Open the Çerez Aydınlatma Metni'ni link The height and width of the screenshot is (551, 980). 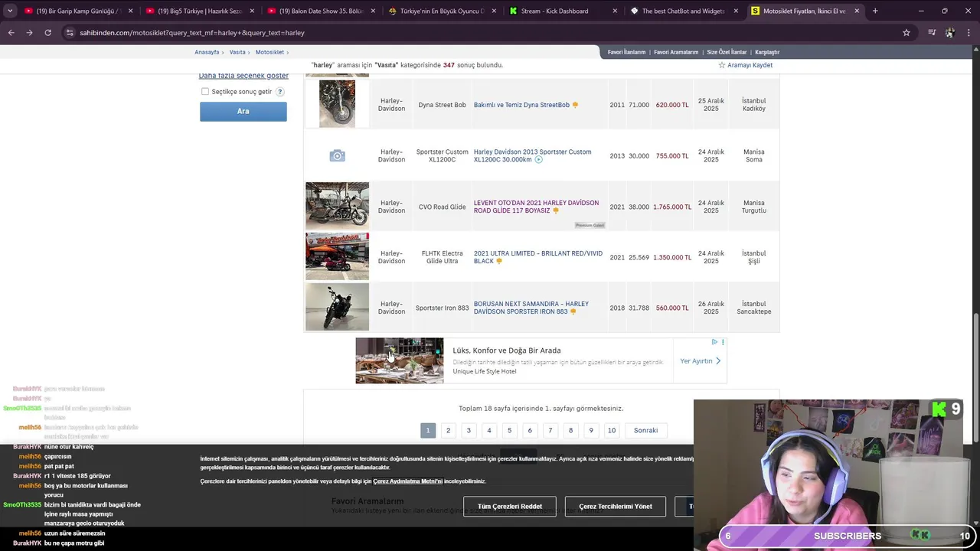click(x=407, y=481)
